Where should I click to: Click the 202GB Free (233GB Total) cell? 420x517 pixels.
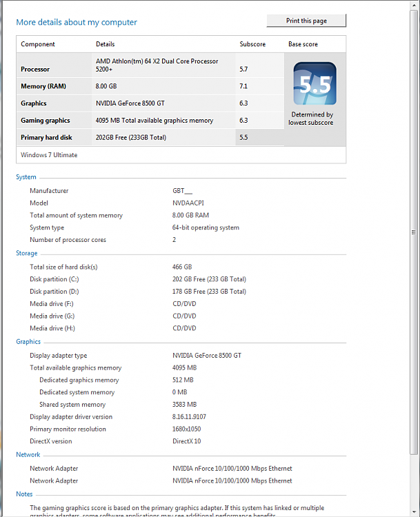(x=131, y=137)
